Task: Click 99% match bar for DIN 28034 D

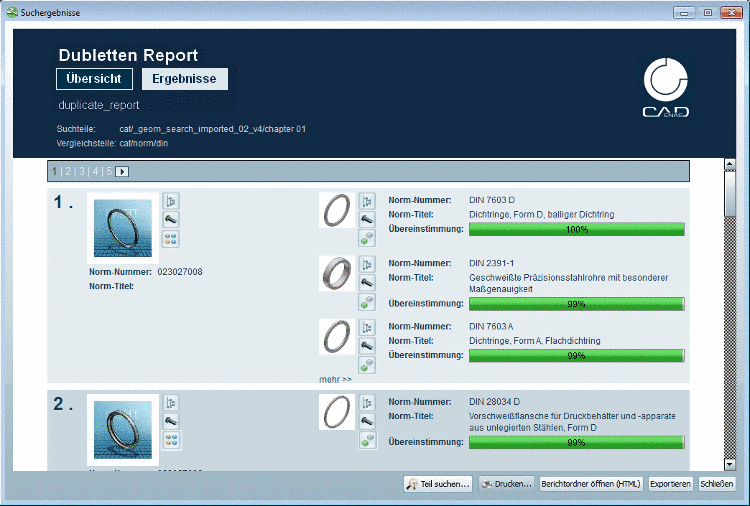Action: [x=576, y=443]
